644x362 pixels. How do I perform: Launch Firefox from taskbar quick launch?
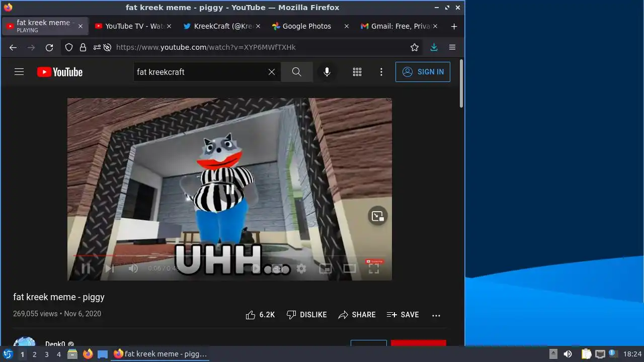[88, 354]
